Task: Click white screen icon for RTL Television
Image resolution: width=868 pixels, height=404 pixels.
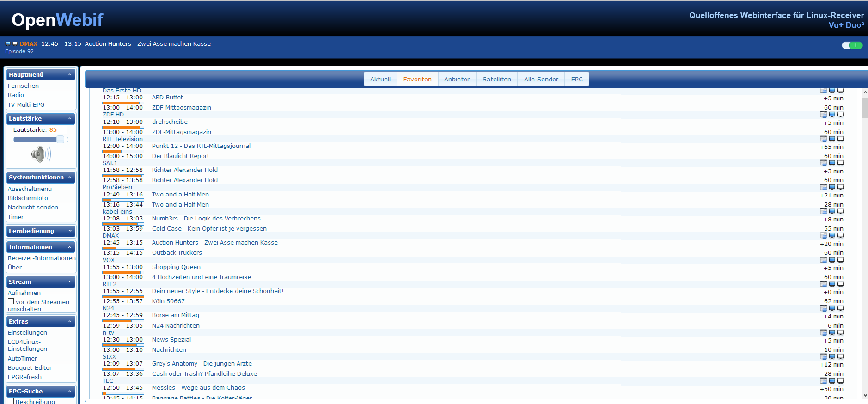Action: [x=840, y=139]
